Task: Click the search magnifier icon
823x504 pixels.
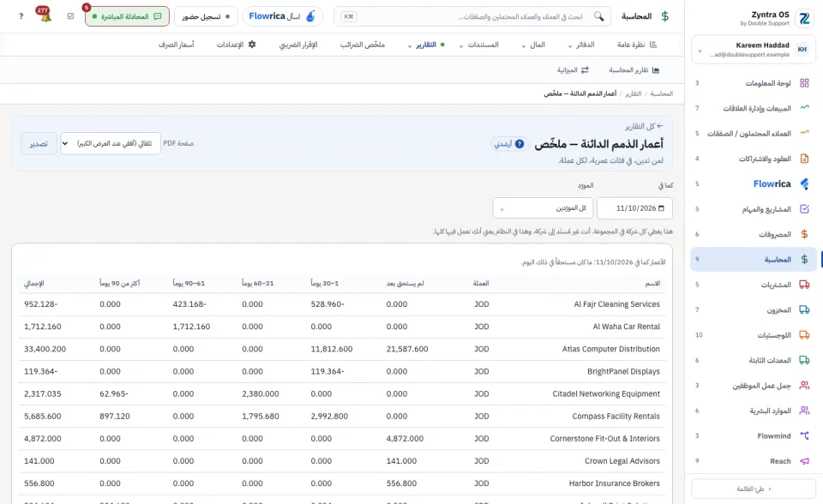Action: pyautogui.click(x=599, y=16)
